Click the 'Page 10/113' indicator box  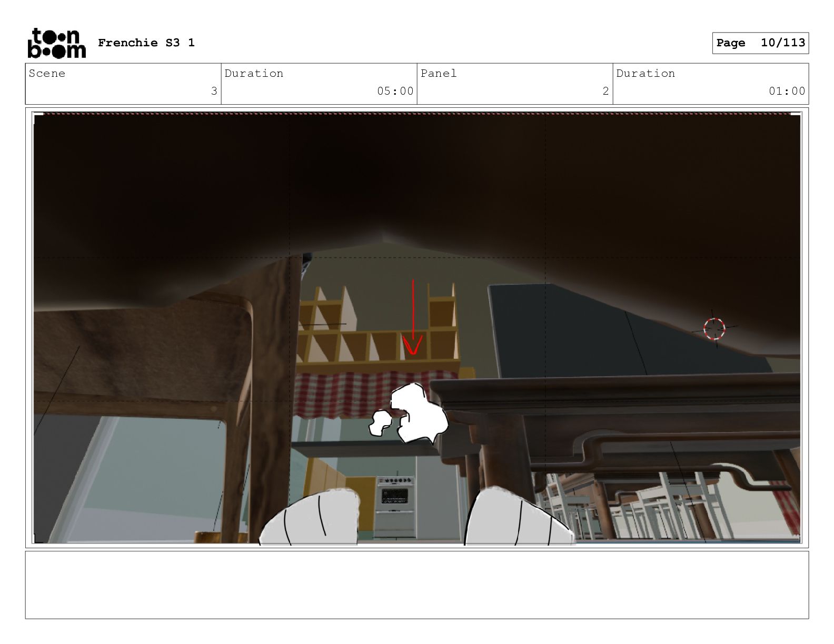pyautogui.click(x=760, y=43)
